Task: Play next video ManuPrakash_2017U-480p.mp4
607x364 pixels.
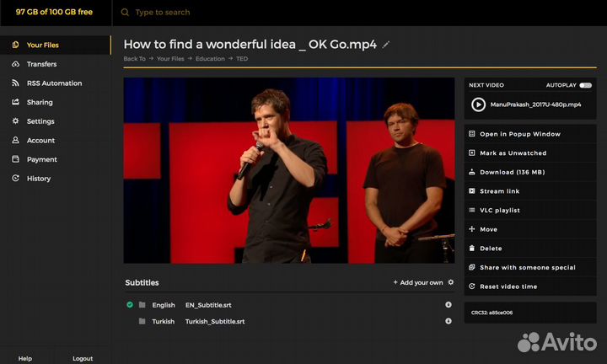Action: 478,104
